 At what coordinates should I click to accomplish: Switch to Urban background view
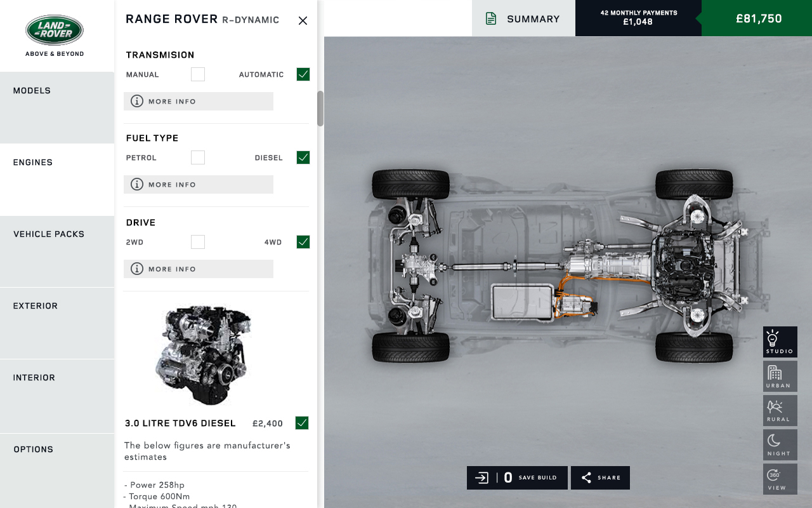click(780, 377)
